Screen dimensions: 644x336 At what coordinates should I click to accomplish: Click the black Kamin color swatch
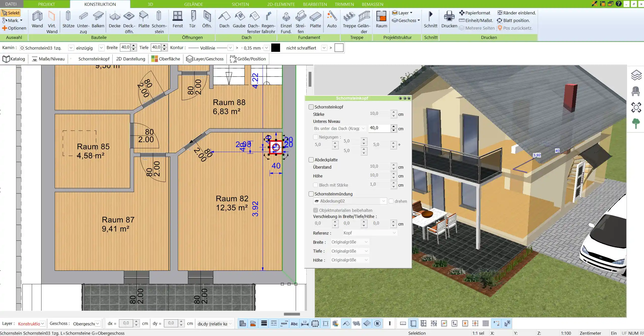click(275, 48)
